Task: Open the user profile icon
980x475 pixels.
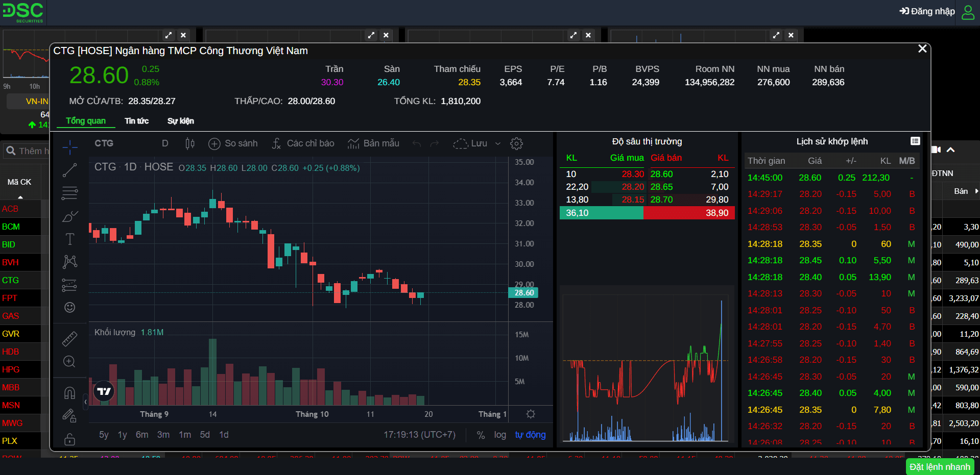Action: click(968, 12)
